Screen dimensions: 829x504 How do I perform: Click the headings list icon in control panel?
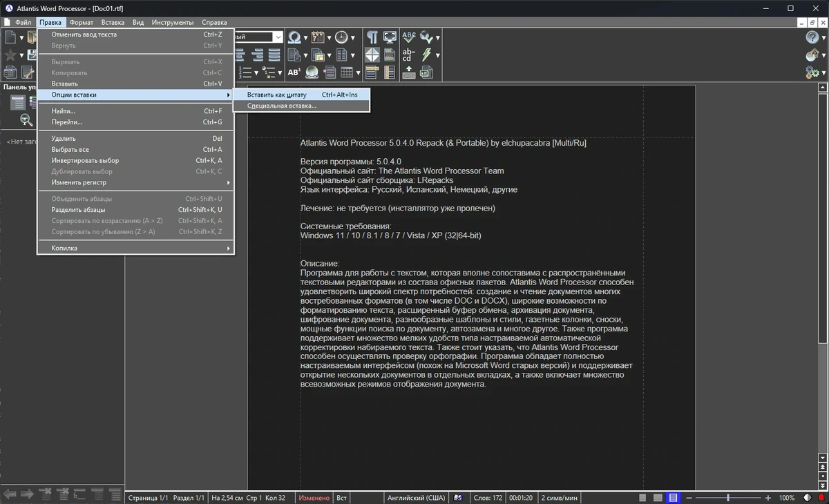(x=18, y=102)
